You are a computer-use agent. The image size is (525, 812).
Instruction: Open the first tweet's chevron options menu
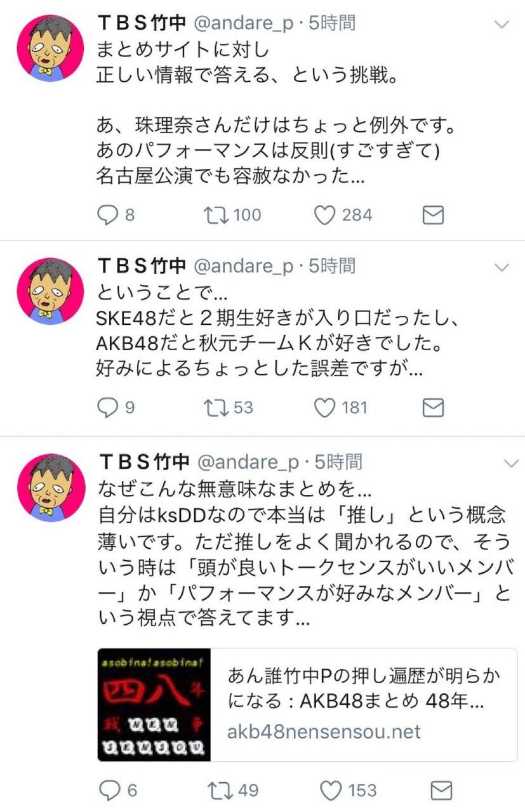[x=502, y=25]
